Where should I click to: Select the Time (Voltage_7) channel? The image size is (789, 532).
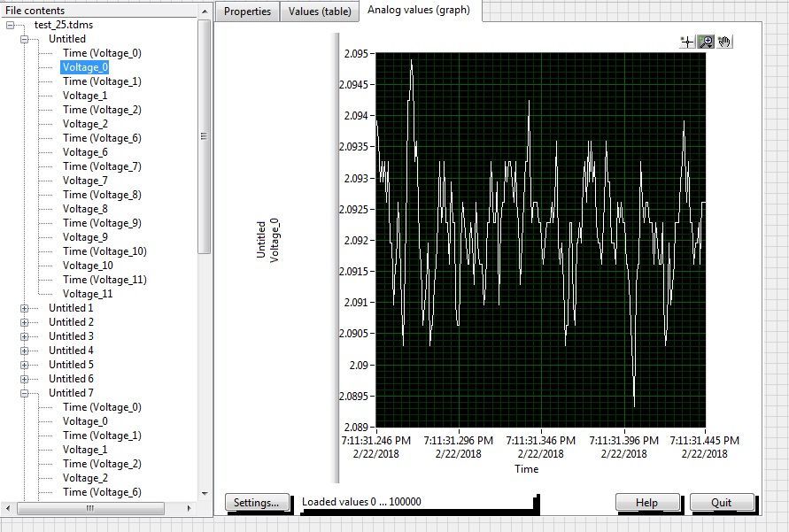click(102, 166)
